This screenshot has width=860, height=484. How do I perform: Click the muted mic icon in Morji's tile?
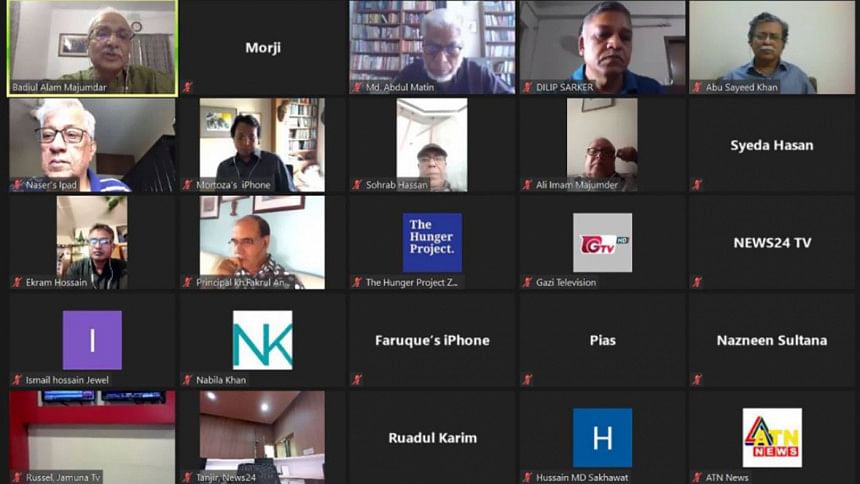click(188, 87)
